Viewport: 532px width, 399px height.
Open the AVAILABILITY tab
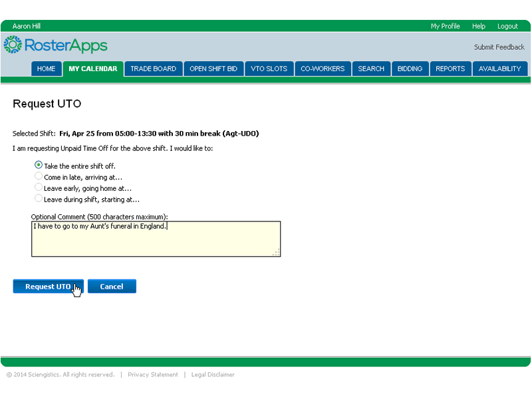[499, 68]
